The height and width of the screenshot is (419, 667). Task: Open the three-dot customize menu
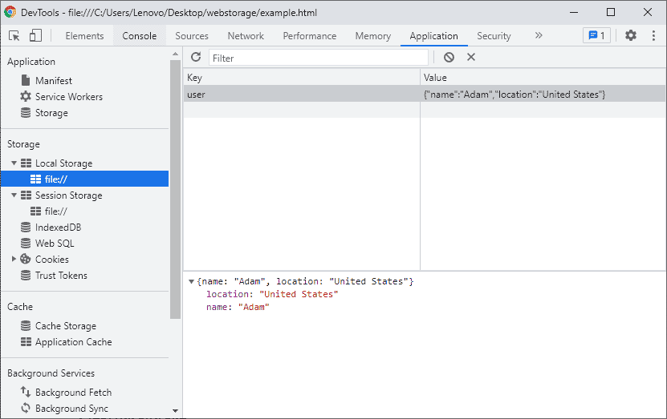(x=653, y=36)
